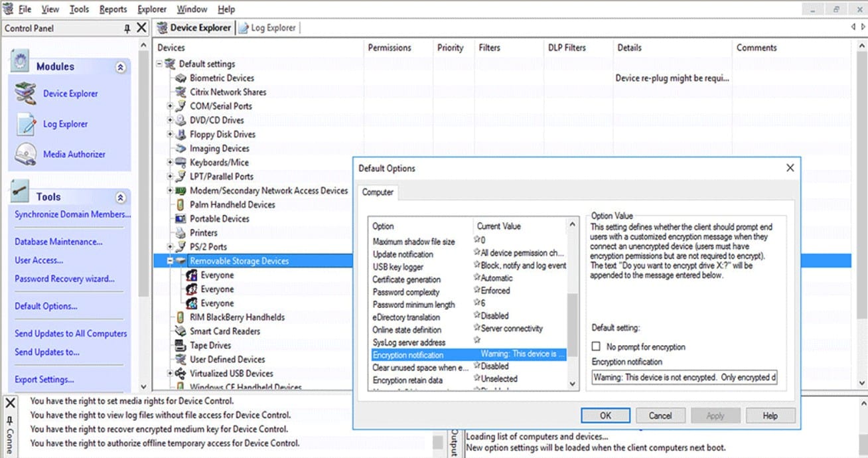Click the Printers icon in tree
Screen dimensions: 868x458
[x=180, y=232]
